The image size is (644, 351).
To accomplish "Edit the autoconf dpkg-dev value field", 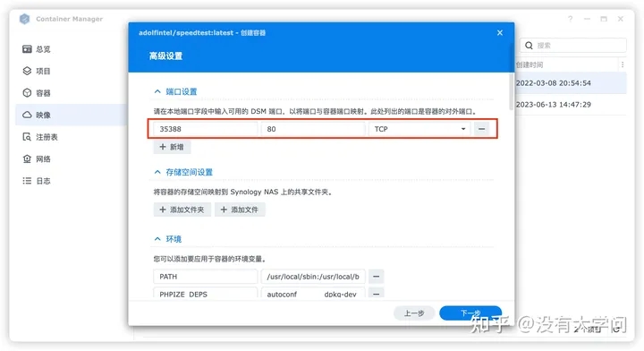I will tap(313, 294).
